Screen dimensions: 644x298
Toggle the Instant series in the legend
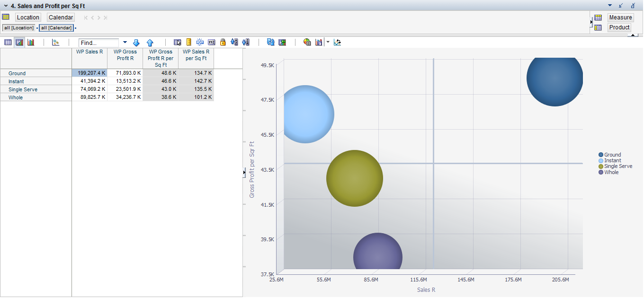click(612, 160)
